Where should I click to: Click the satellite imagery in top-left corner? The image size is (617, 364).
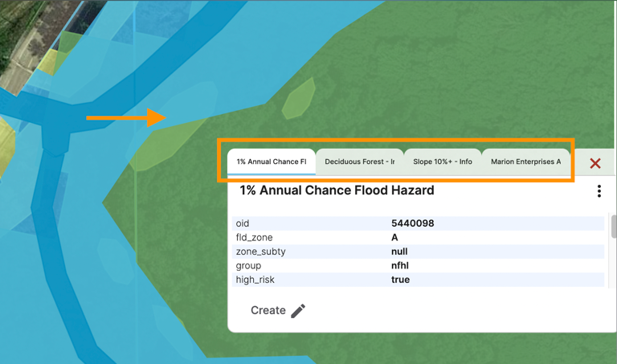[x=24, y=32]
